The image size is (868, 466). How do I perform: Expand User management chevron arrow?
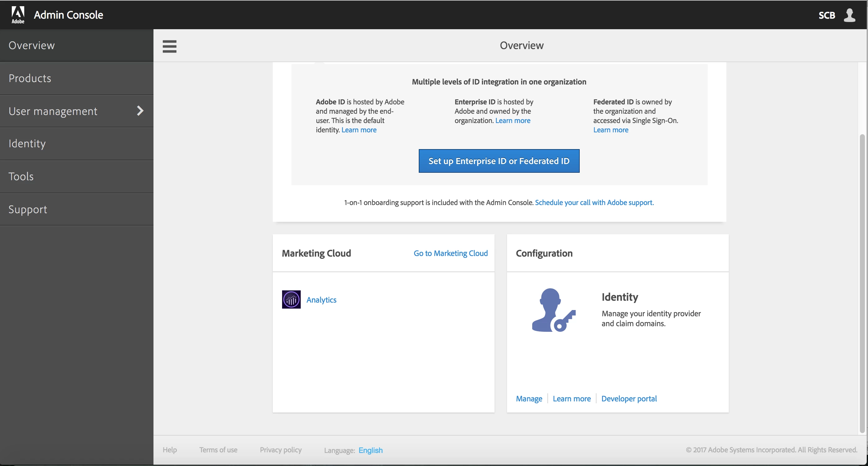(x=140, y=111)
